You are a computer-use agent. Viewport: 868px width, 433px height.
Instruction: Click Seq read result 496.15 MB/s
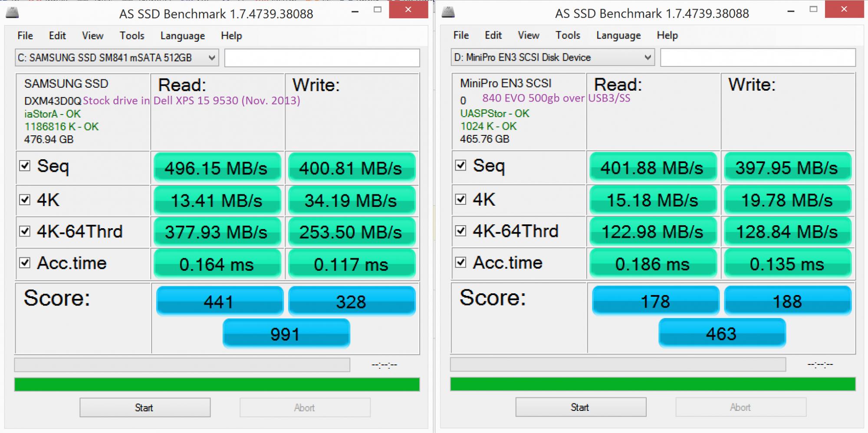(x=217, y=167)
